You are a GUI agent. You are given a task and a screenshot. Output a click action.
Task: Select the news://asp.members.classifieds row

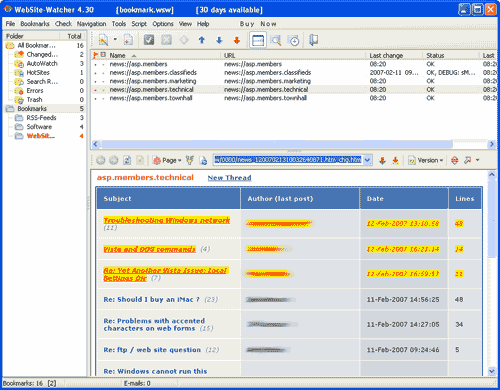[294, 72]
